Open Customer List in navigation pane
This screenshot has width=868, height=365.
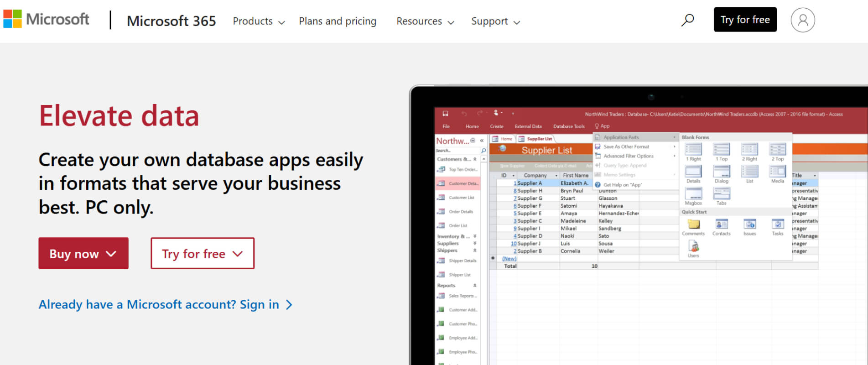point(458,198)
